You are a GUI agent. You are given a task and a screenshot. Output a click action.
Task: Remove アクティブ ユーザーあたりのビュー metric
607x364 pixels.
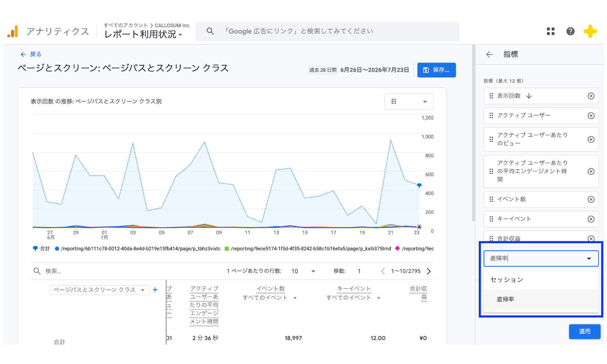591,140
